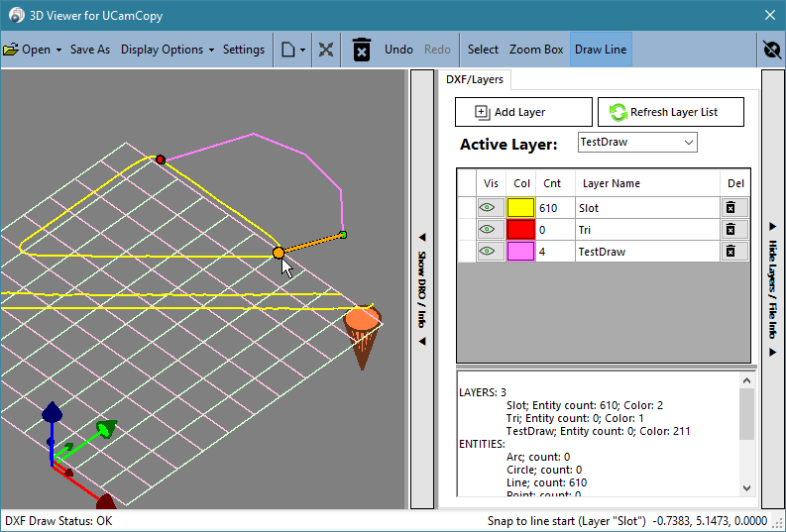Toggle the Draw Line tool
786x532 pixels.
601,50
